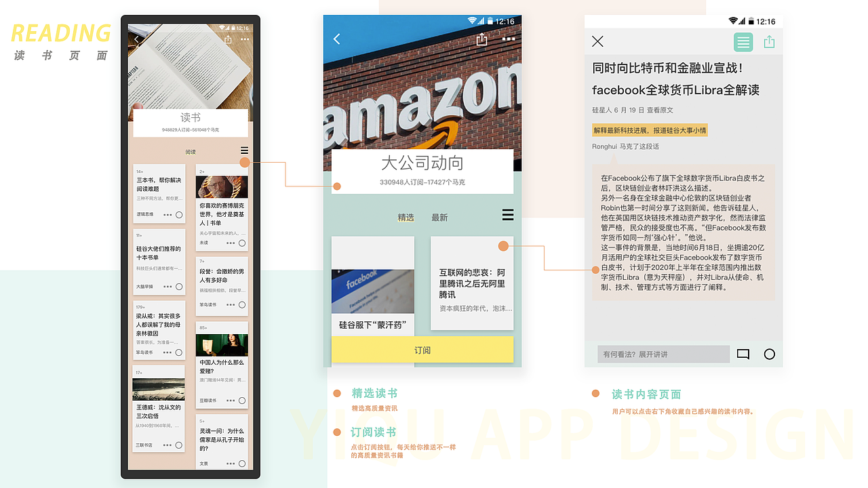The image size is (868, 488).
Task: Mark 三本书 card circle as collected
Action: click(x=179, y=215)
